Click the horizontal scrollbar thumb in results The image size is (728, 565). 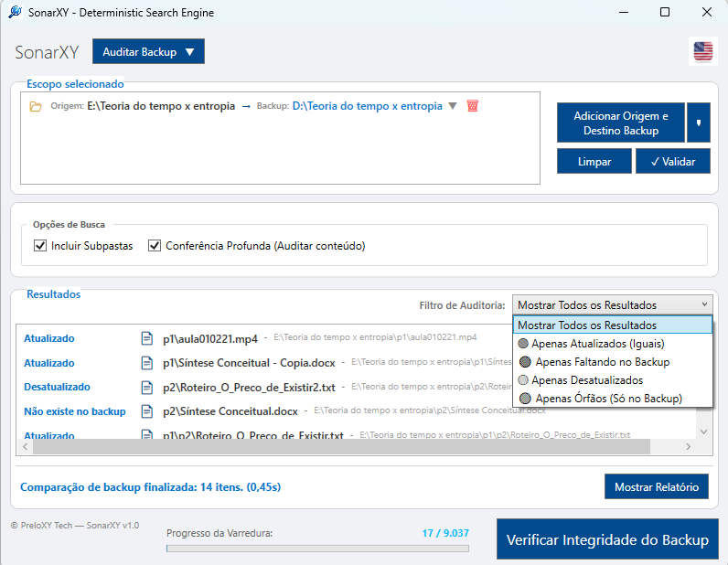341,447
